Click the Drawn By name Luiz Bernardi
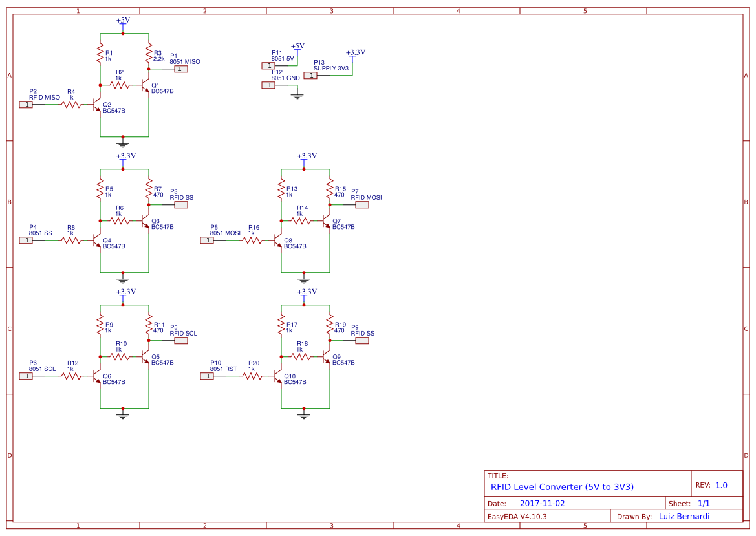756x536 pixels. click(686, 516)
